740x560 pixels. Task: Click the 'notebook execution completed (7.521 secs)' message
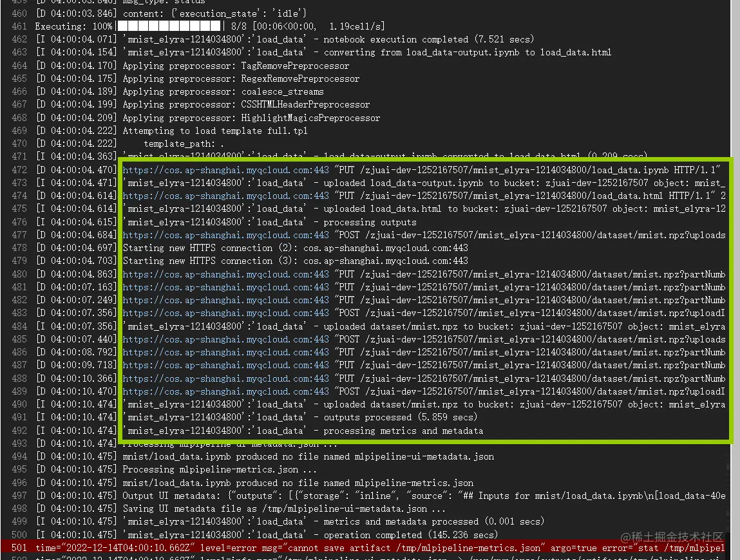point(428,39)
